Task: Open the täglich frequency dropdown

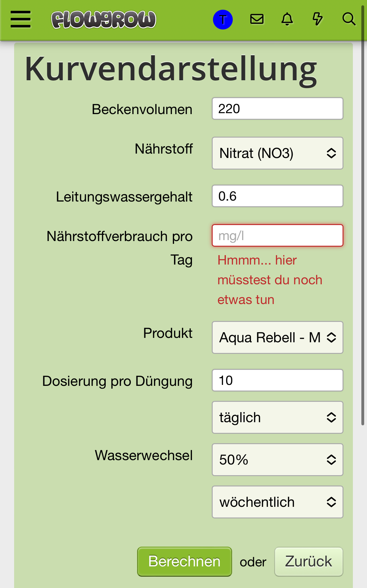Action: click(278, 417)
